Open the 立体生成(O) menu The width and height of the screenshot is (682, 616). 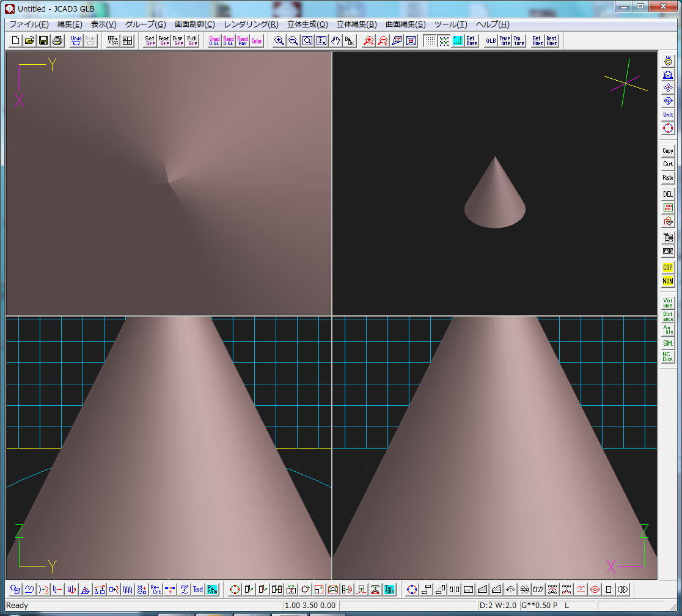click(x=307, y=24)
